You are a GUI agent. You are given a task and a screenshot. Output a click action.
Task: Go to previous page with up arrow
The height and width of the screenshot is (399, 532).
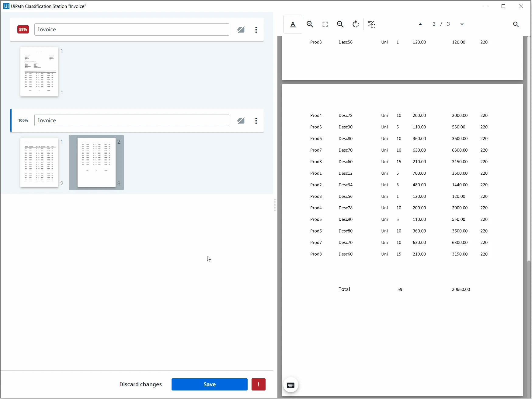coord(420,24)
